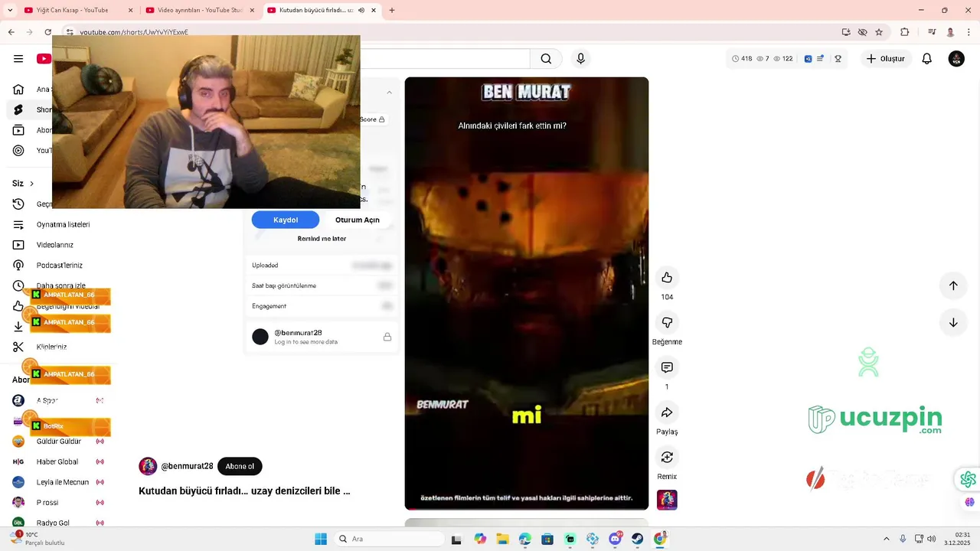
Task: Click the Oluştur create button
Action: [x=886, y=59]
